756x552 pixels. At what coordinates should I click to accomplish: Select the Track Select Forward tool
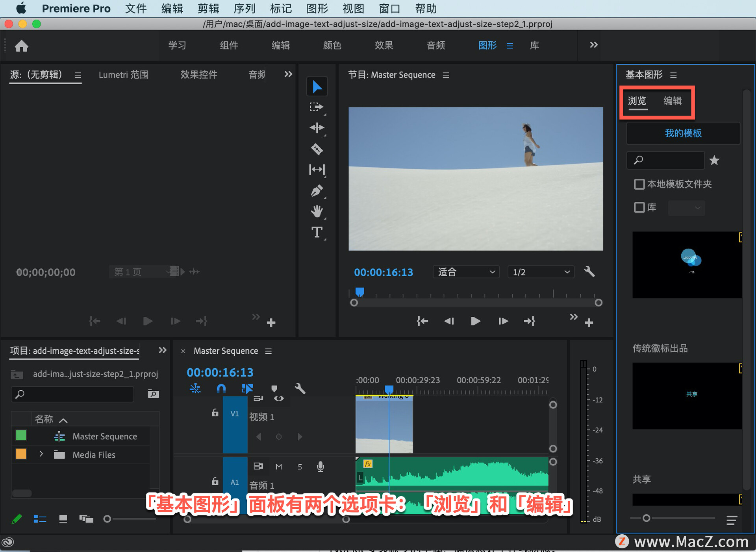[316, 107]
